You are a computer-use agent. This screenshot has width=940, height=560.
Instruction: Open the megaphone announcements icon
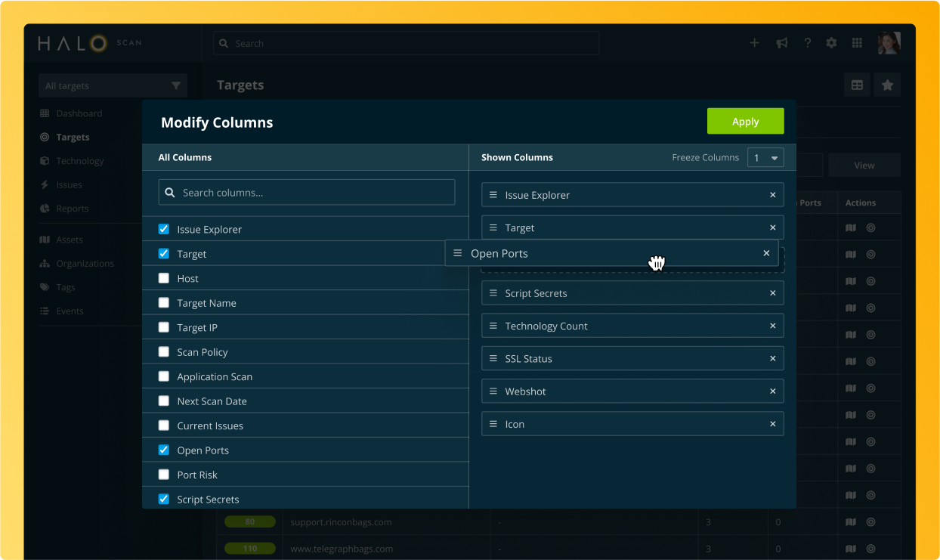(x=781, y=43)
